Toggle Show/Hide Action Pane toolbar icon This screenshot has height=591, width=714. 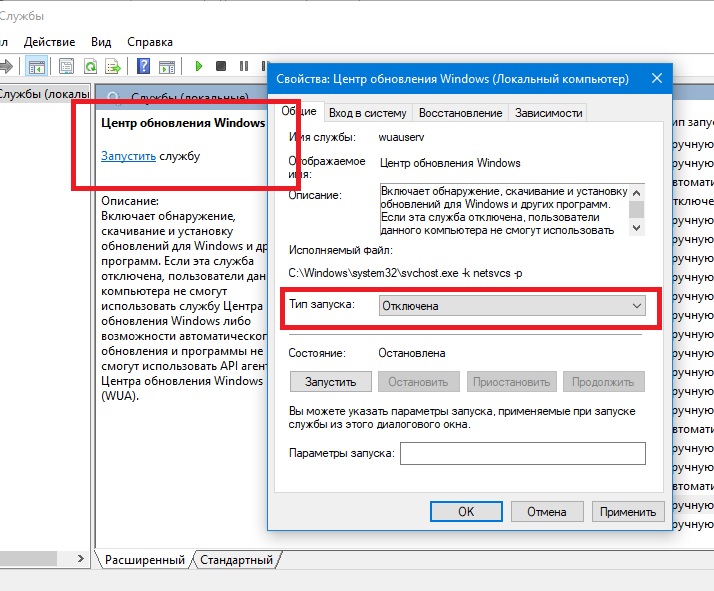pyautogui.click(x=167, y=66)
